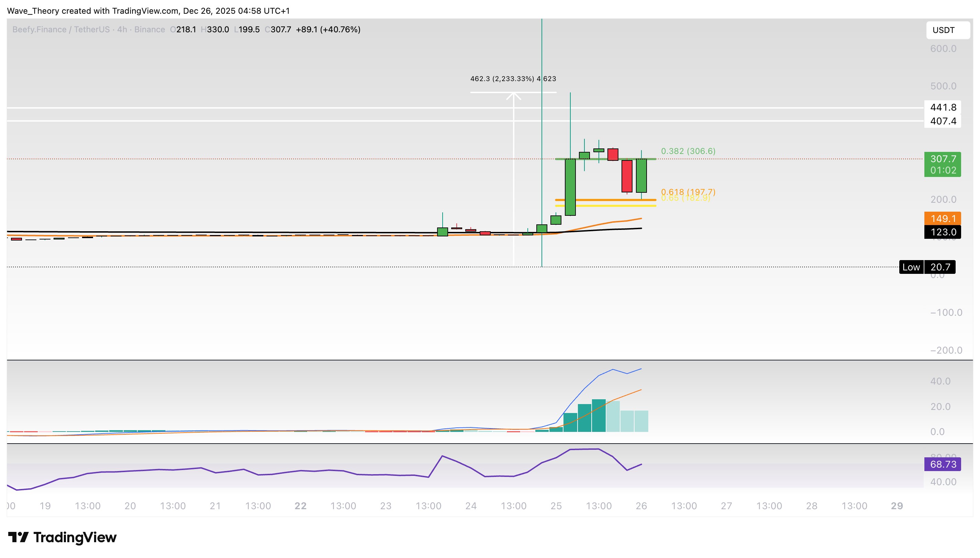This screenshot has width=980, height=558.
Task: Click the bold date 22 on time axis
Action: click(300, 505)
